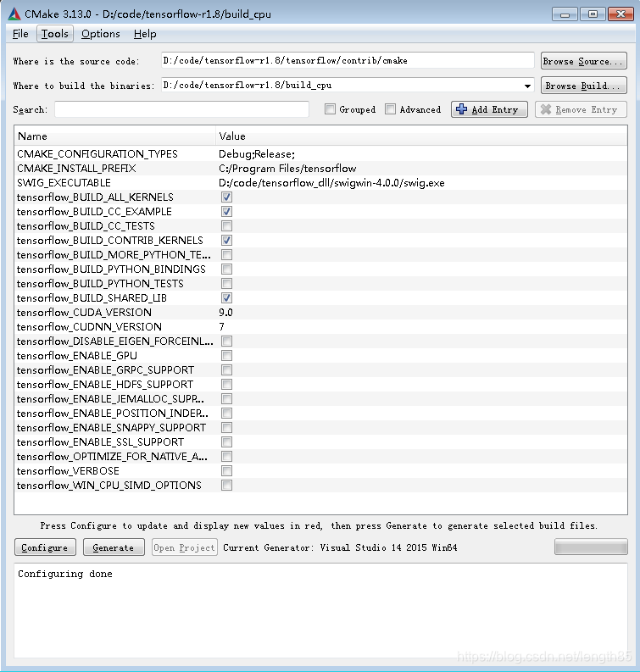This screenshot has width=640, height=672.
Task: Click the Open Project button
Action: tap(184, 547)
